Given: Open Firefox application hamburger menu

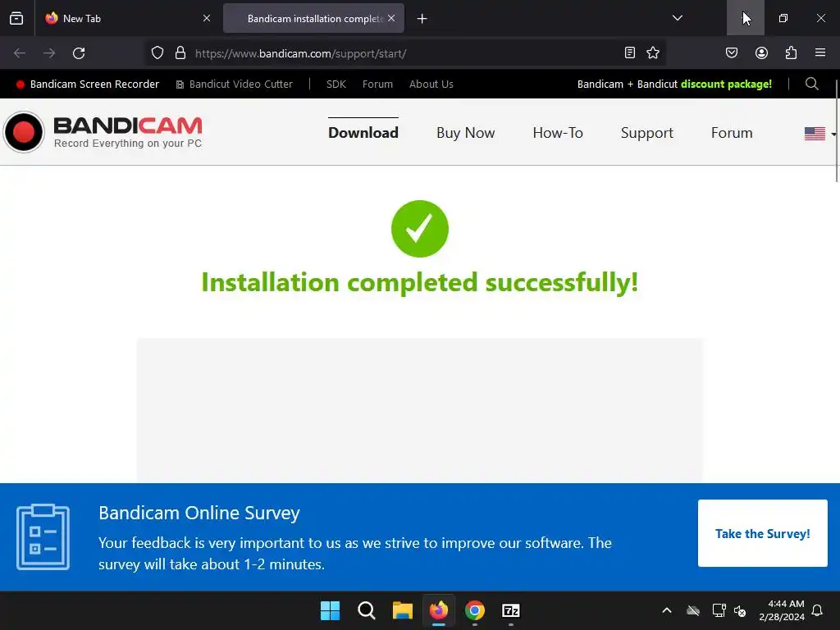Looking at the screenshot, I should 820,52.
